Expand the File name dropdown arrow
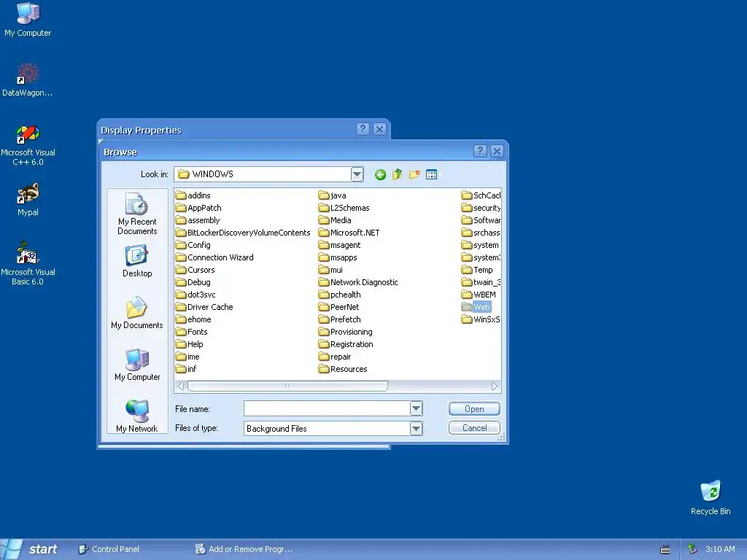Viewport: 747px width, 560px height. coord(416,408)
